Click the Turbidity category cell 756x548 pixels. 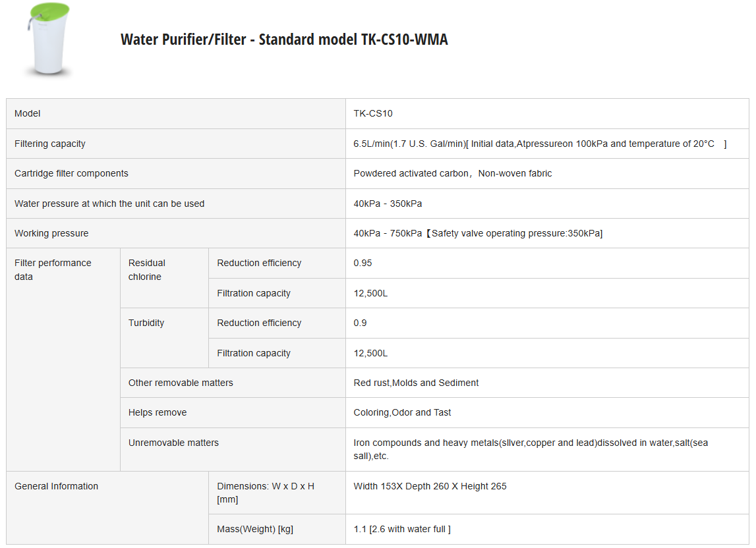pyautogui.click(x=146, y=323)
